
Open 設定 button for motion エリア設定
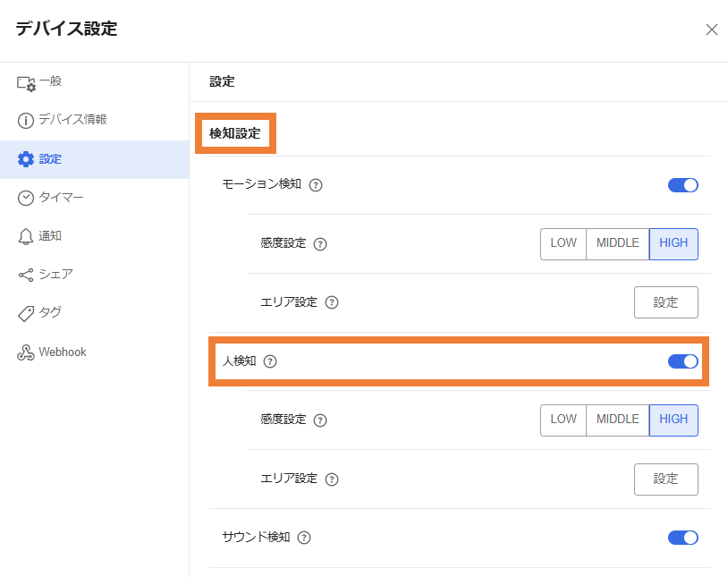[x=665, y=302]
